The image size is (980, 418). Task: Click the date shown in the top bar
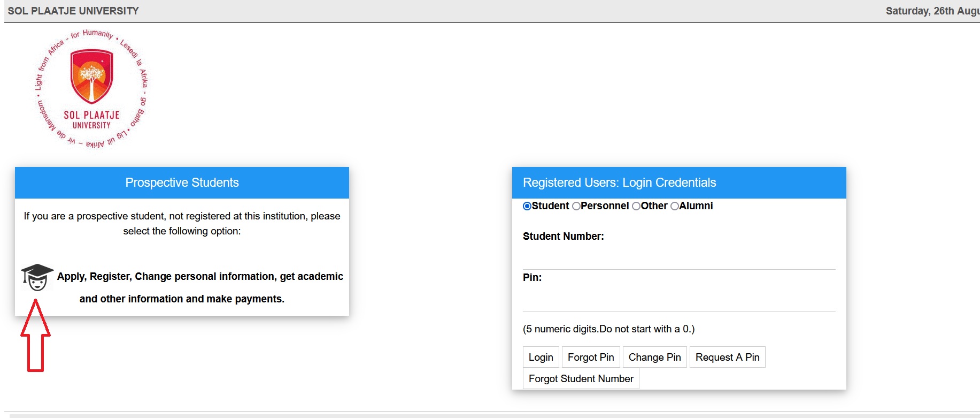(x=932, y=11)
